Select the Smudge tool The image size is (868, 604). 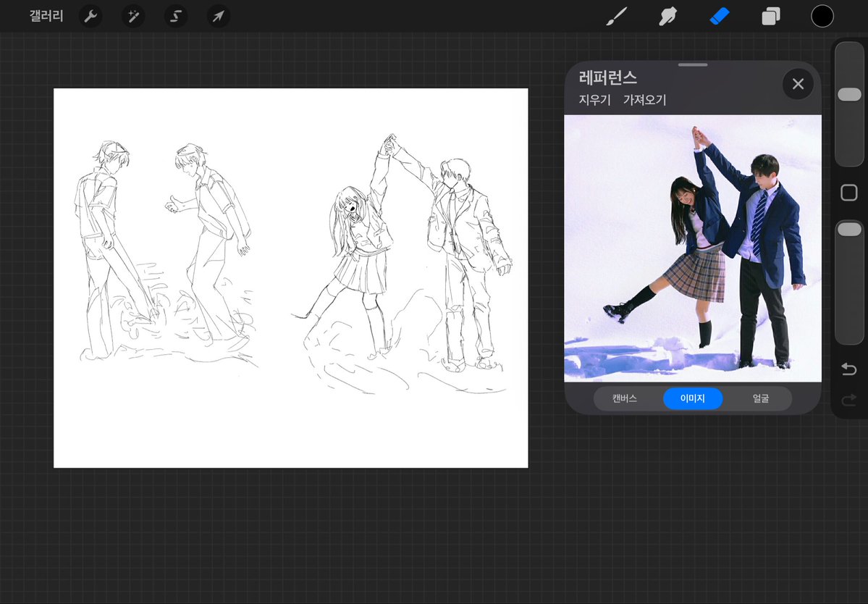pyautogui.click(x=667, y=17)
